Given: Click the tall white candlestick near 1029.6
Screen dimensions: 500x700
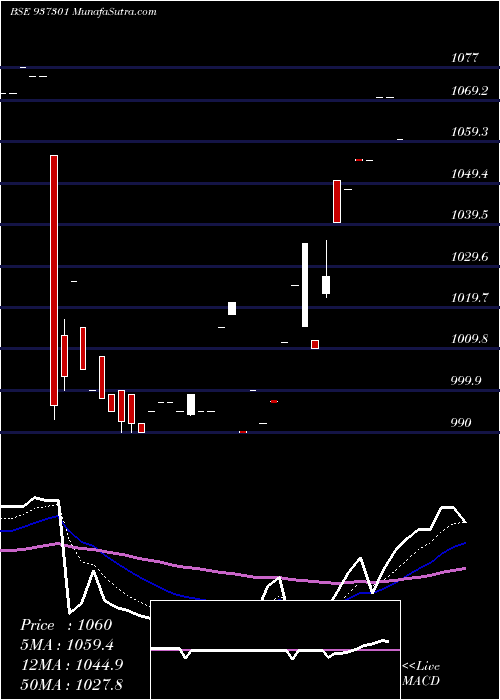Looking at the screenshot, I should 305,285.
